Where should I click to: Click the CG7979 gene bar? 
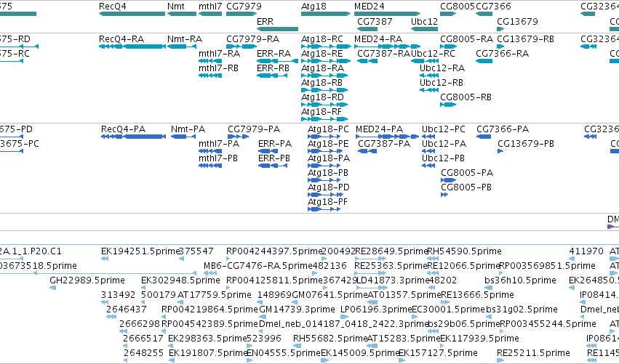tap(241, 14)
